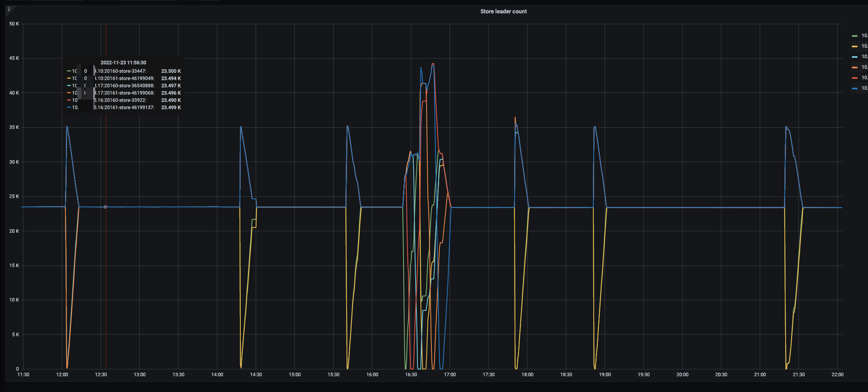Click the yellow legend color swatch
868x392 pixels.
tap(855, 46)
